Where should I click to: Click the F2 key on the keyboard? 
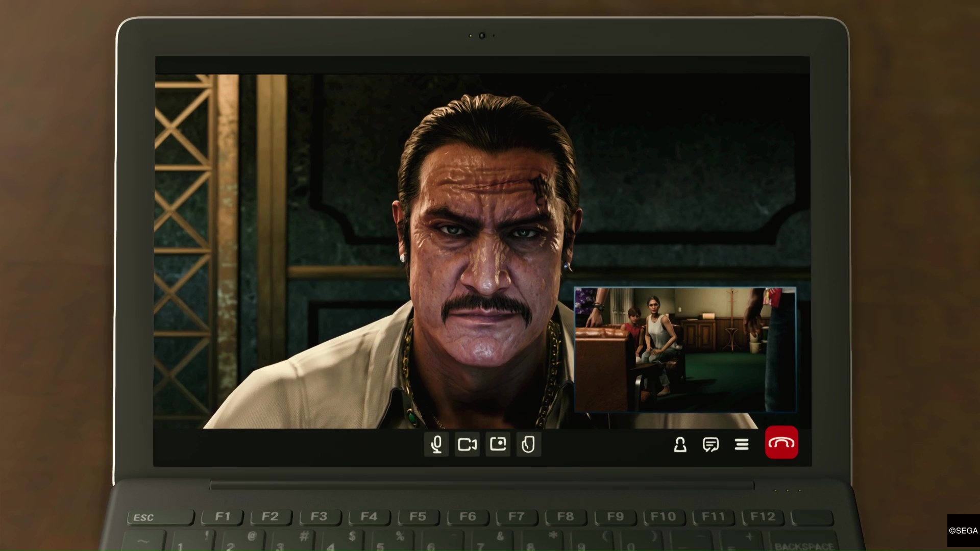point(270,517)
